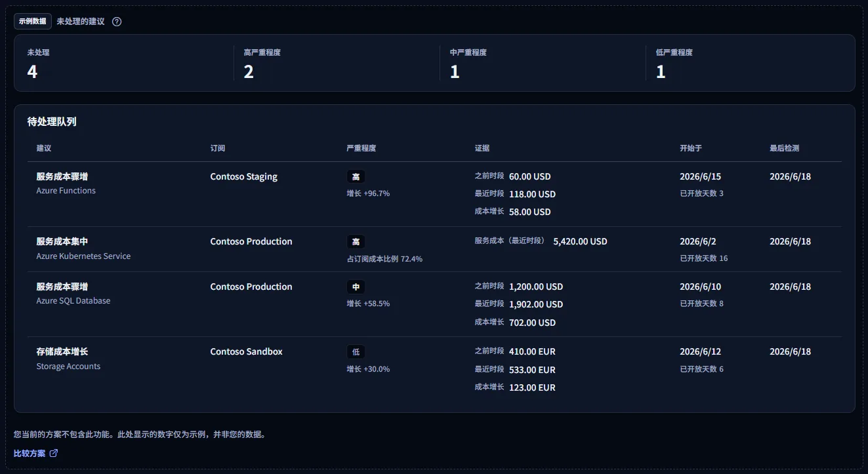Screen dimensions: 868x474
Task: Click the 高 badge in Azure Functions row
Action: 356,176
